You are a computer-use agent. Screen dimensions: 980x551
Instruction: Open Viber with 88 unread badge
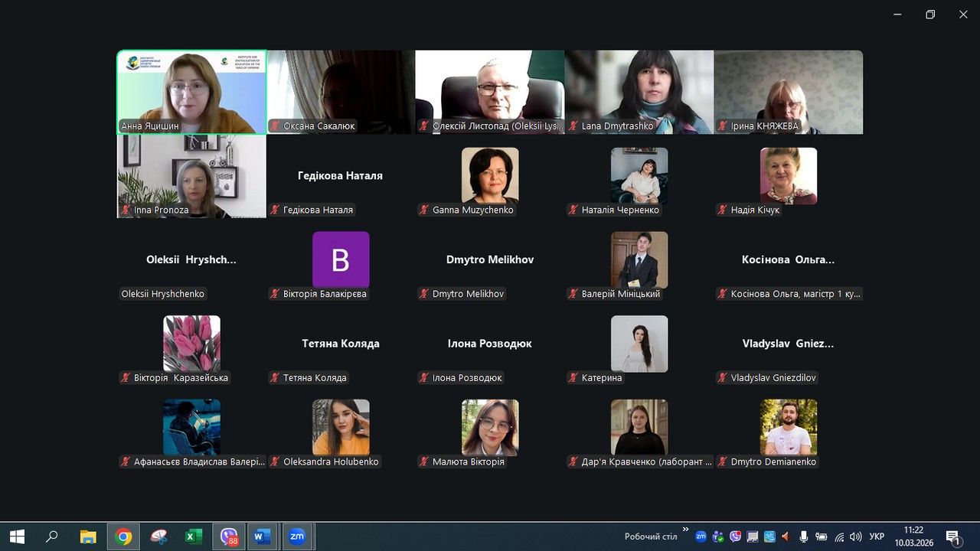click(228, 536)
